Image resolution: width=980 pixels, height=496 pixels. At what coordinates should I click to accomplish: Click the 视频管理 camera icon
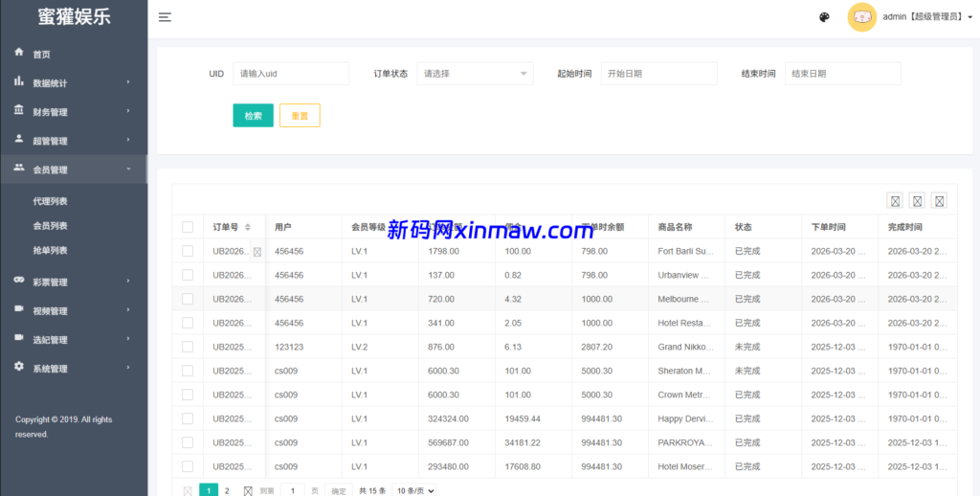tap(19, 309)
